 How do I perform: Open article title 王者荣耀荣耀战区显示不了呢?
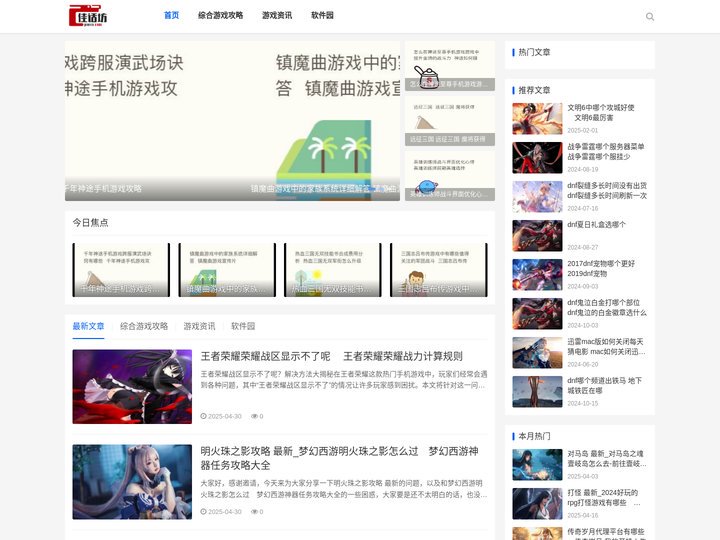point(332,356)
